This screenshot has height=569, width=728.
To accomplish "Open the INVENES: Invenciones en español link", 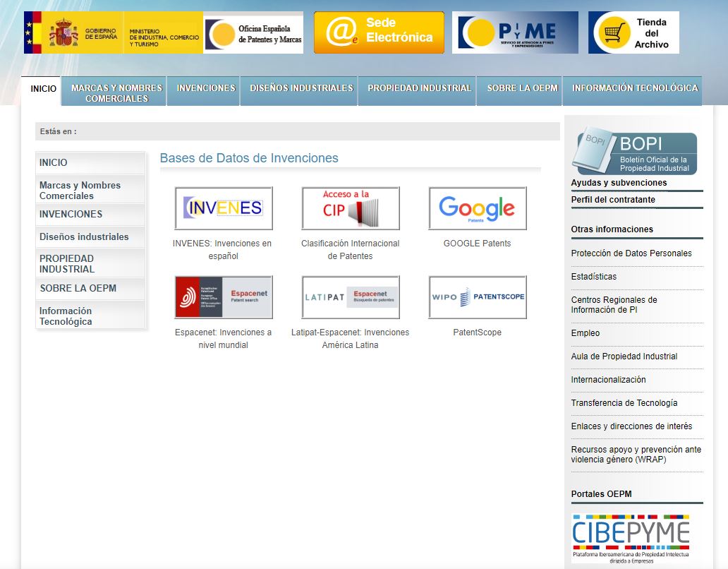I will click(222, 249).
